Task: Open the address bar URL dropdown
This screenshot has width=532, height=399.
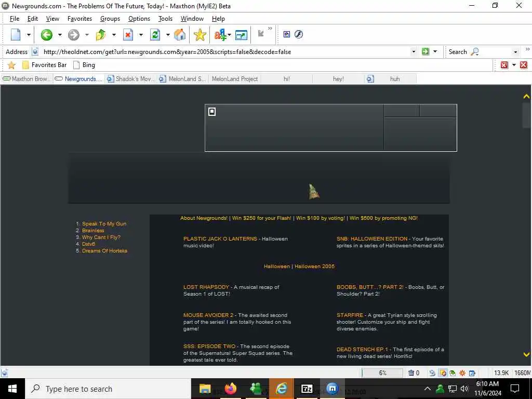Action: pyautogui.click(x=414, y=52)
